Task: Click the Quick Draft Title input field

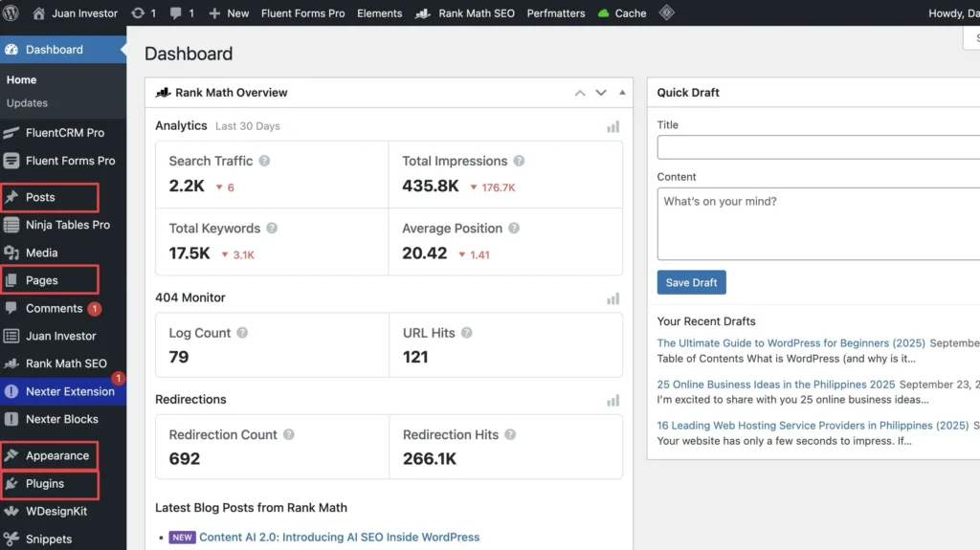Action: pyautogui.click(x=818, y=147)
